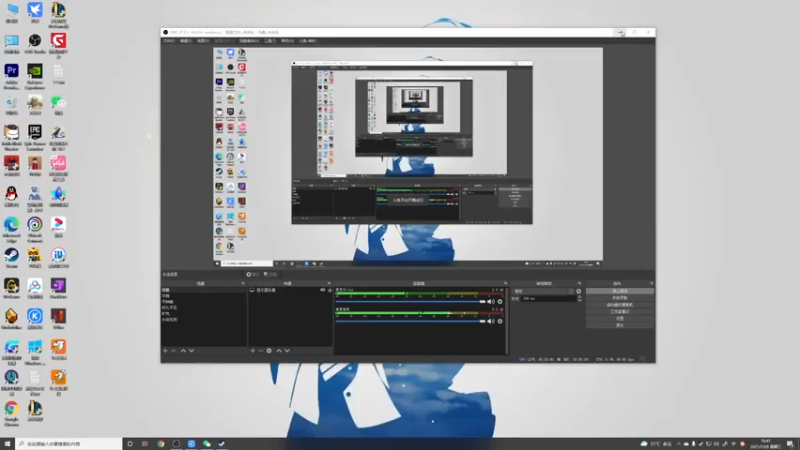
Task: Undock the Sources panel with its header icon
Action: [329, 283]
